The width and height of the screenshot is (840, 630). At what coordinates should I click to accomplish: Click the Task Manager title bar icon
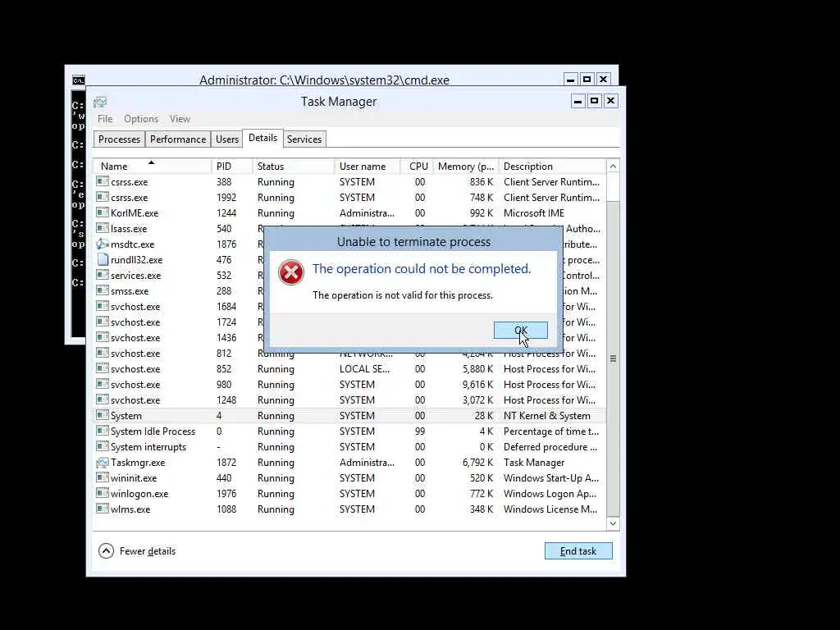pyautogui.click(x=100, y=102)
